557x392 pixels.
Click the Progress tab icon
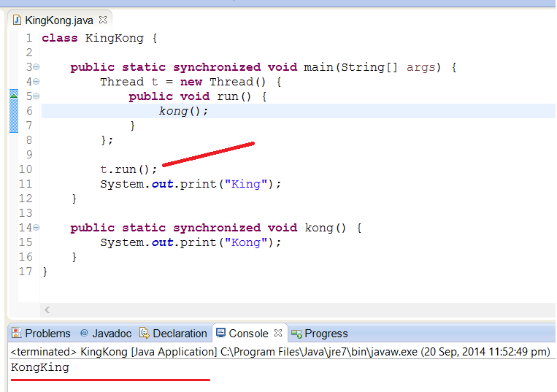[x=296, y=334]
